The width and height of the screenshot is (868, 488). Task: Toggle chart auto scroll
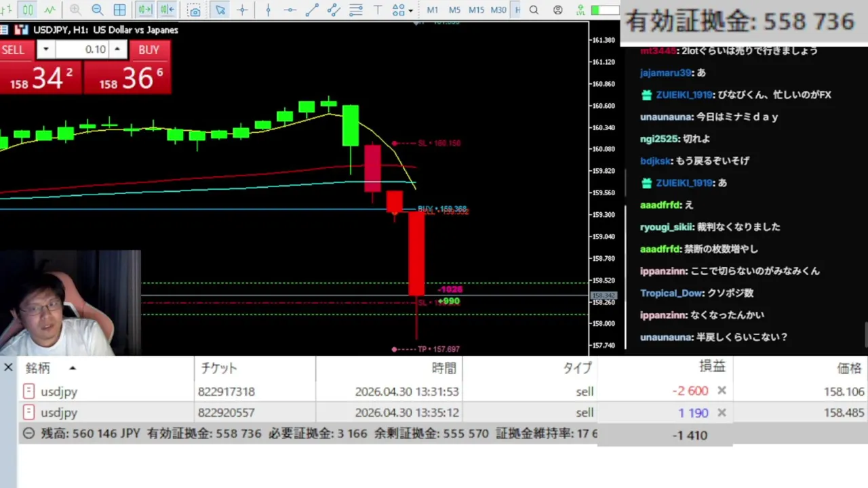(144, 10)
